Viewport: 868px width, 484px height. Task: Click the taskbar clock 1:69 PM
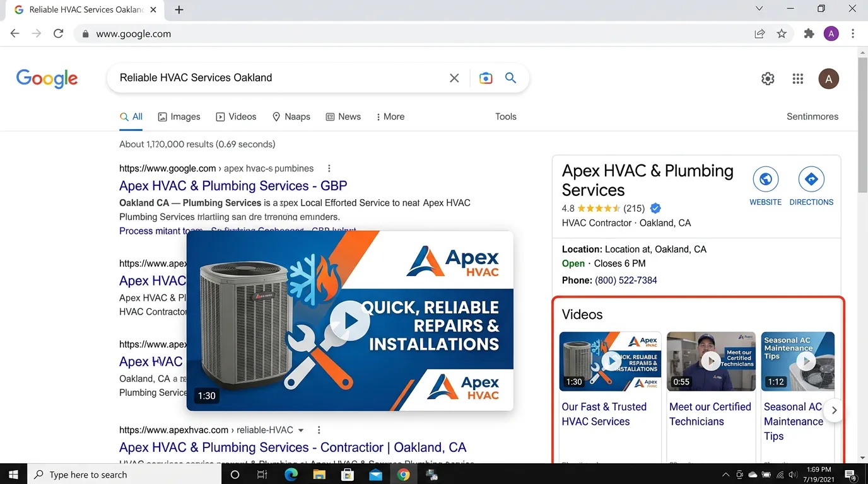819,475
